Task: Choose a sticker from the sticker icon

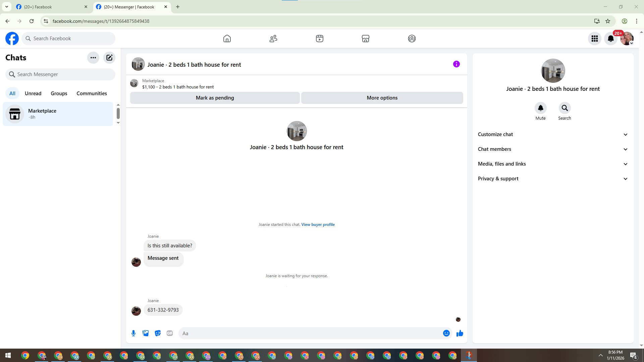Action: [x=158, y=333]
